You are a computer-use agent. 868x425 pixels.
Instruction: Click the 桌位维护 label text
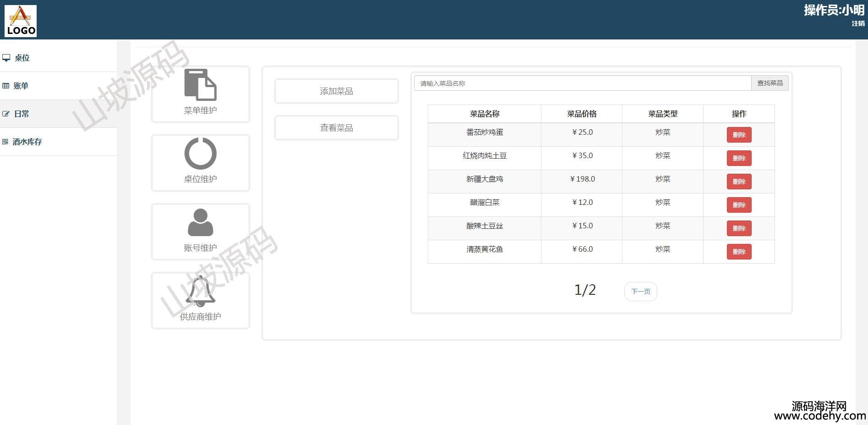pos(200,179)
